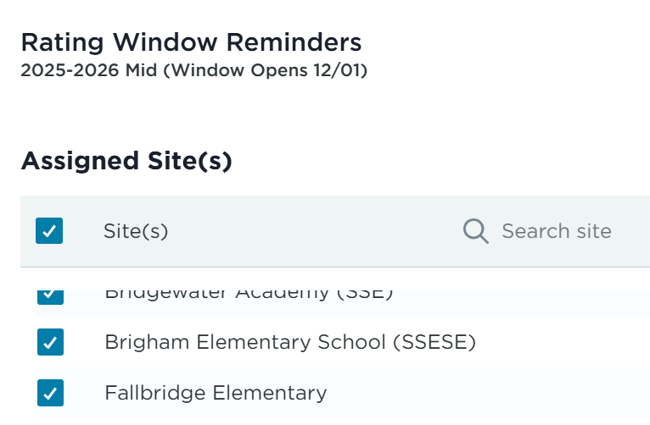Click the search magnifier icon
650x425 pixels.
pyautogui.click(x=476, y=231)
